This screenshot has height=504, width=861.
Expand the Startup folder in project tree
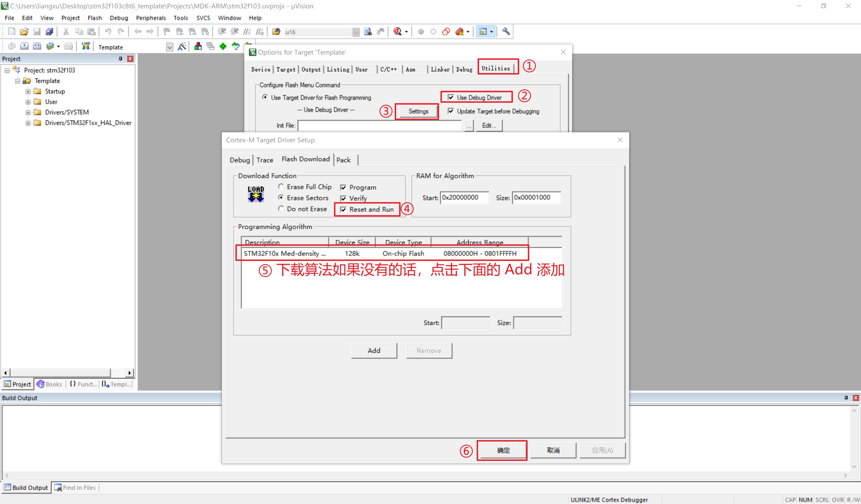tap(28, 91)
